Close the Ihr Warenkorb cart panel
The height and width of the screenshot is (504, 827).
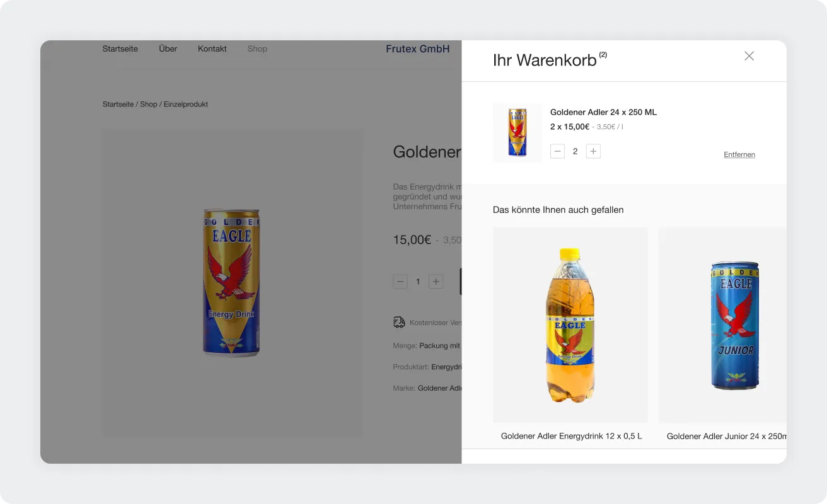click(x=749, y=56)
